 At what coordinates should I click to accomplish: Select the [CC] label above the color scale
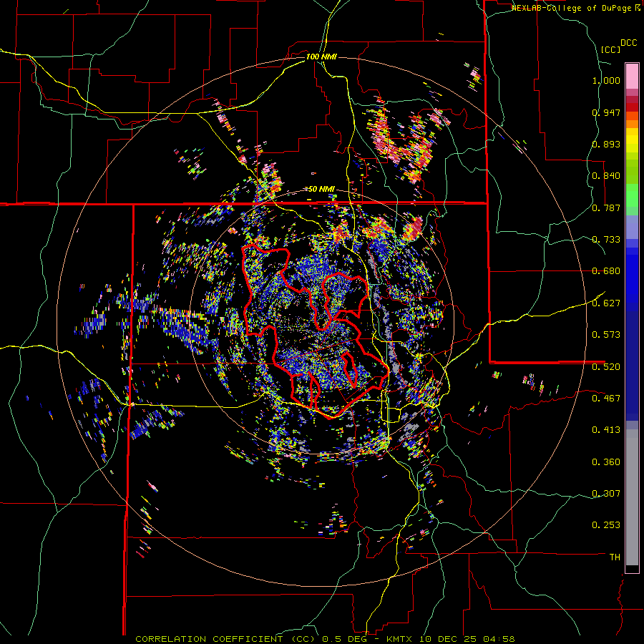click(610, 49)
